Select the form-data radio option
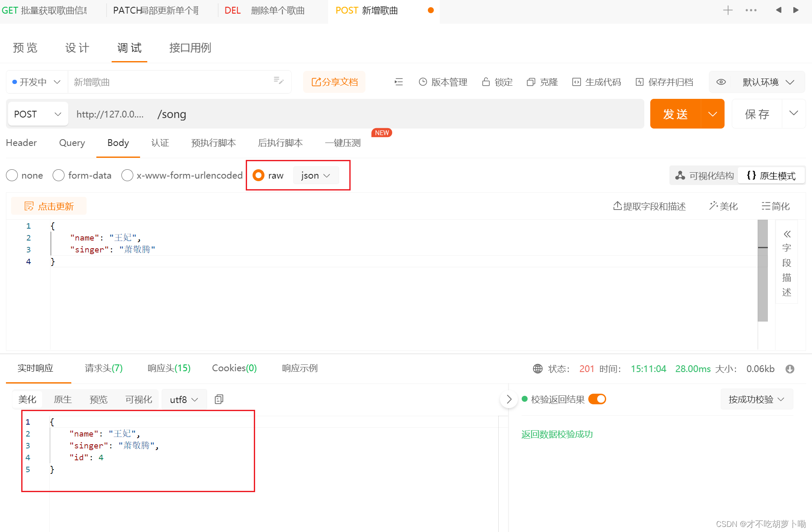The width and height of the screenshot is (812, 532). [x=58, y=175]
